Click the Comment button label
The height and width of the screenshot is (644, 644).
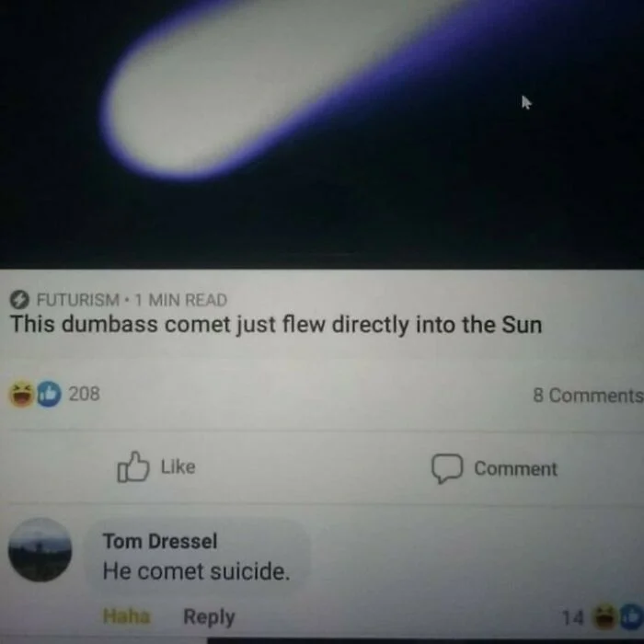click(x=515, y=468)
